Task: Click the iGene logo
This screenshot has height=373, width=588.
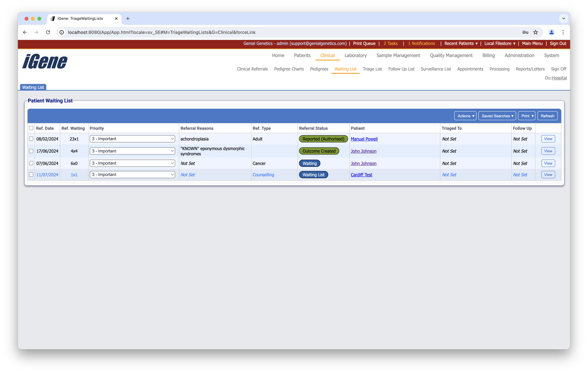Action: [x=45, y=61]
